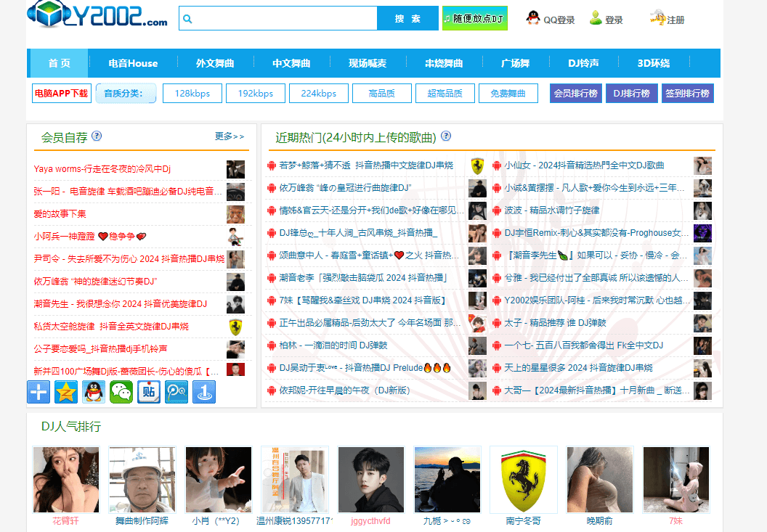The height and width of the screenshot is (532, 767).
Task: Click the 更多>> link in 会员自荐
Action: pyautogui.click(x=230, y=136)
